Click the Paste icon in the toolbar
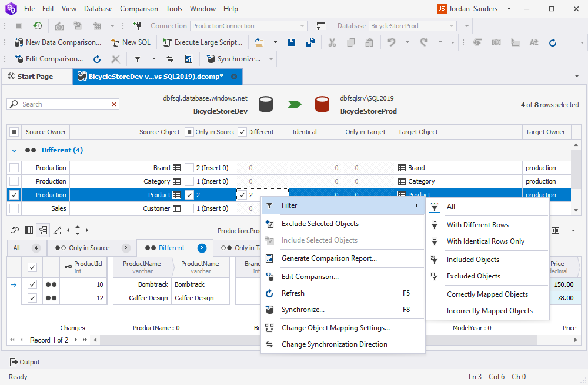Image resolution: width=588 pixels, height=385 pixels. coord(369,42)
